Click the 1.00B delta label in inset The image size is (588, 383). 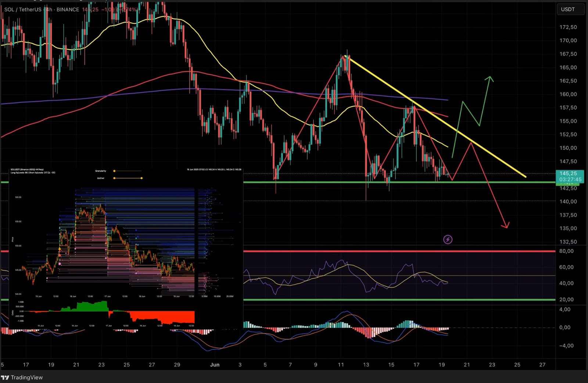point(21,302)
